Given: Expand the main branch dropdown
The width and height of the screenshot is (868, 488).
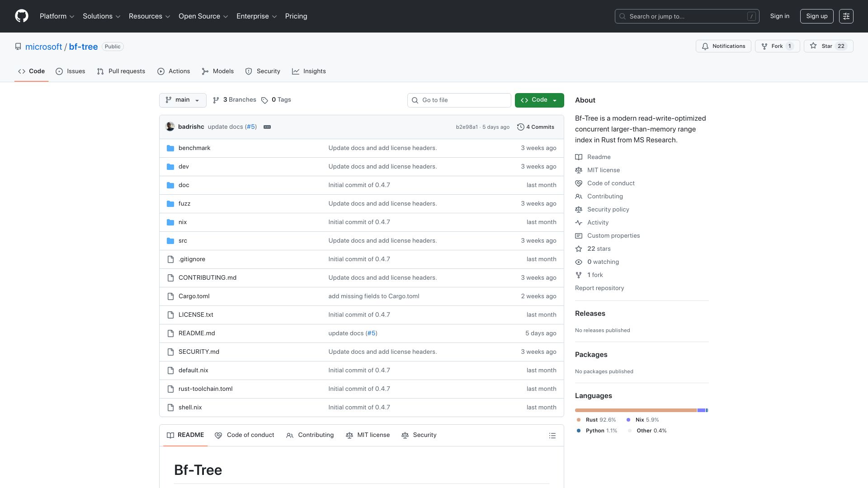Looking at the screenshot, I should pos(183,100).
